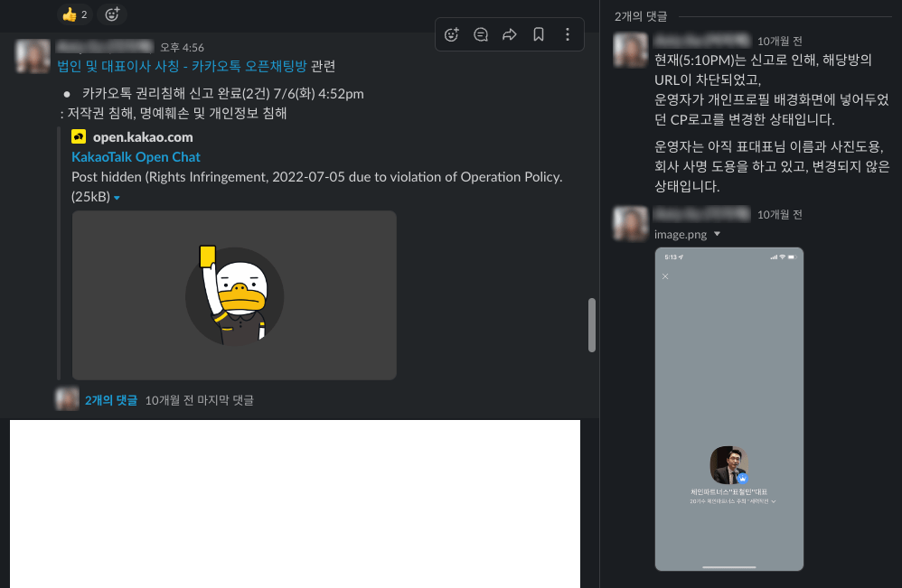The width and height of the screenshot is (902, 588).
Task: Open the yellow card duck preview image
Action: coord(234,295)
